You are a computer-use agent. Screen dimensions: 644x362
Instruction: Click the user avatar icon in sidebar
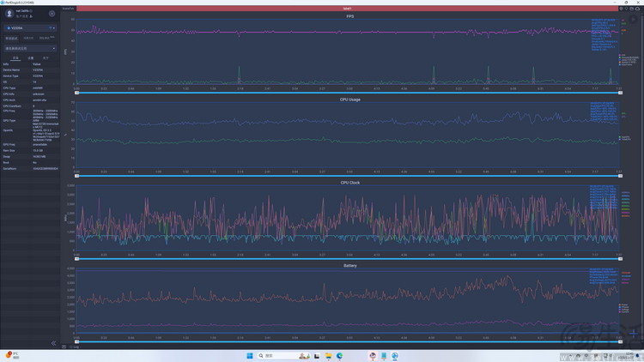9,14
